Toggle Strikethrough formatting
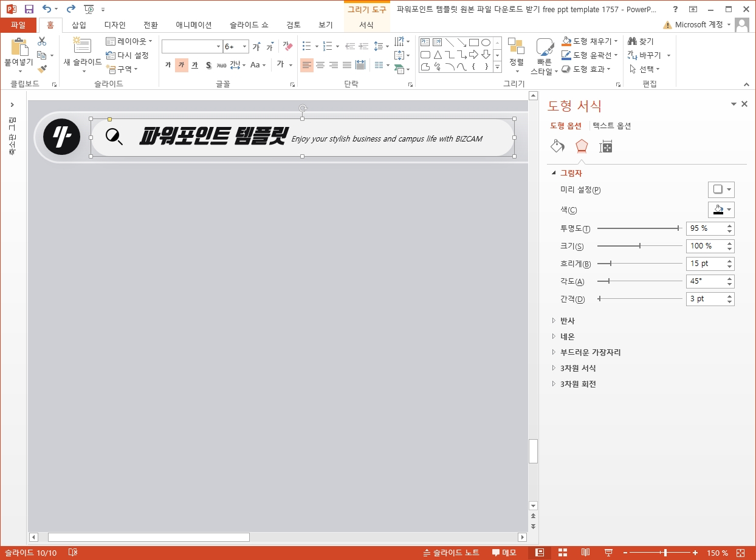Image resolution: width=756 pixels, height=560 pixels. [221, 65]
